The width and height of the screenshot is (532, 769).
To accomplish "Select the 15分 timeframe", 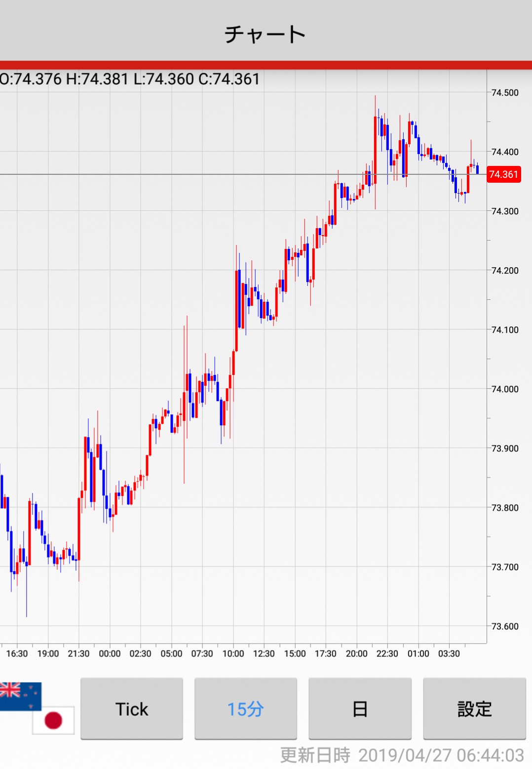I will coord(246,709).
